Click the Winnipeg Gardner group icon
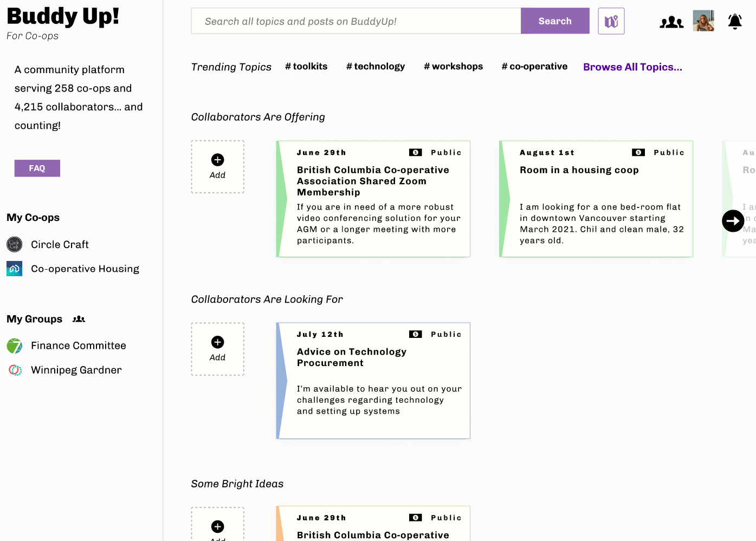Screen dimensions: 756x541 point(15,370)
